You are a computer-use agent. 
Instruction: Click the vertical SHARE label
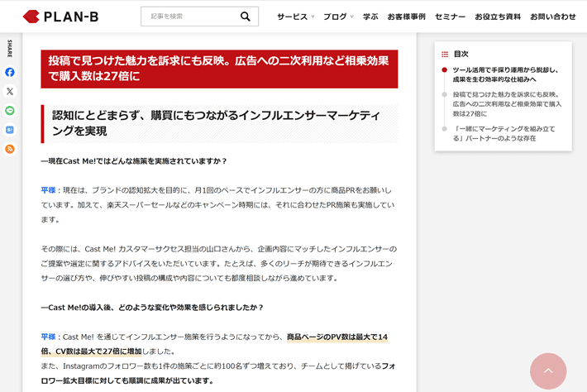(10, 48)
